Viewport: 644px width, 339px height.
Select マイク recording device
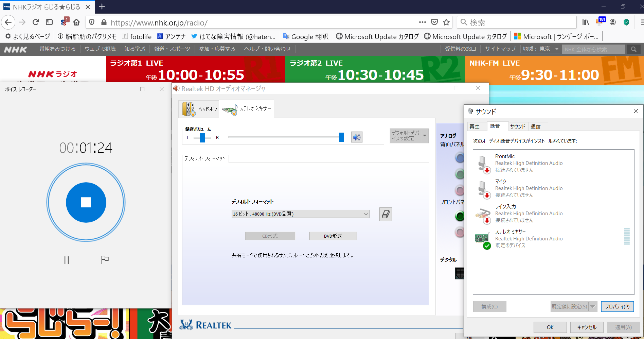554,188
